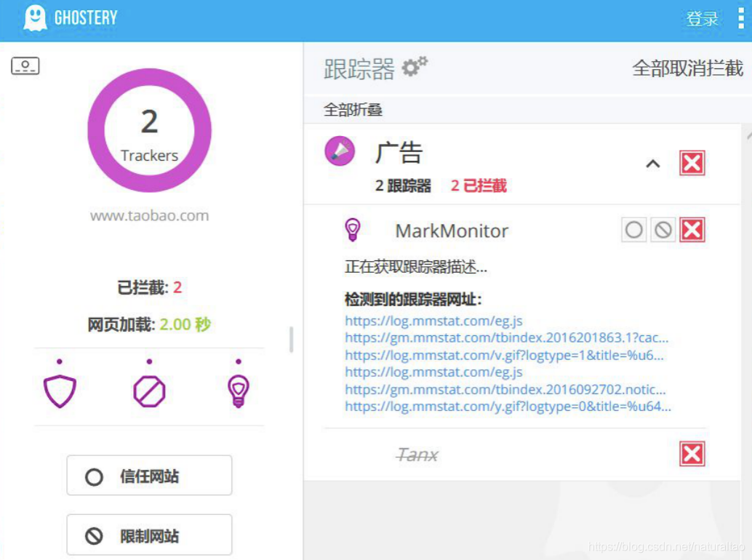Click the shield trust icon

60,391
